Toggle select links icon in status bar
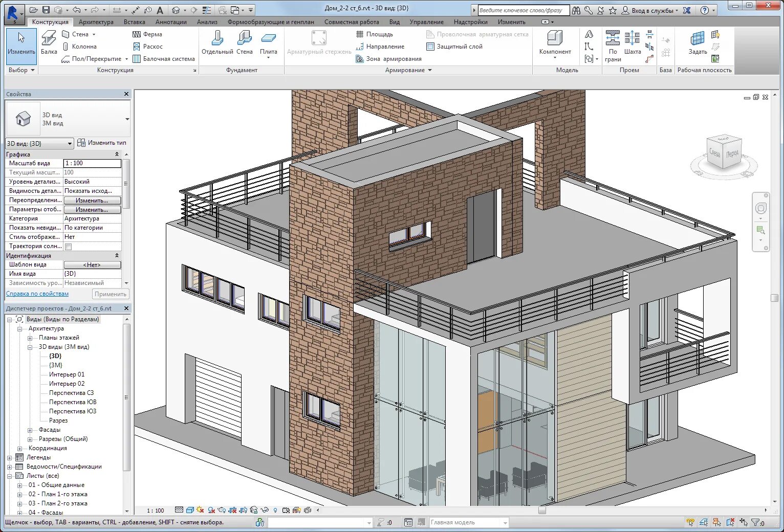The width and height of the screenshot is (784, 532). click(690, 522)
